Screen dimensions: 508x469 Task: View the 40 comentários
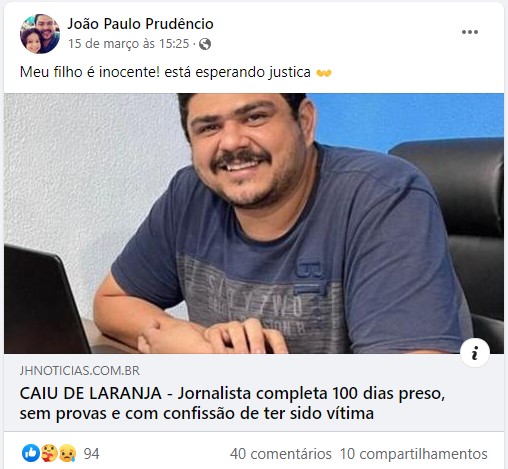(281, 454)
